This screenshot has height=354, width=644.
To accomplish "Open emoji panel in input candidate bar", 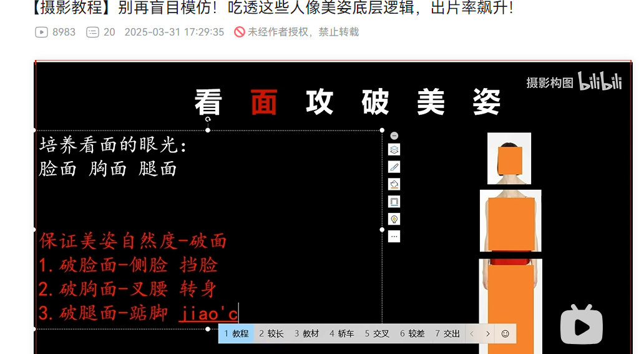I will pyautogui.click(x=505, y=334).
